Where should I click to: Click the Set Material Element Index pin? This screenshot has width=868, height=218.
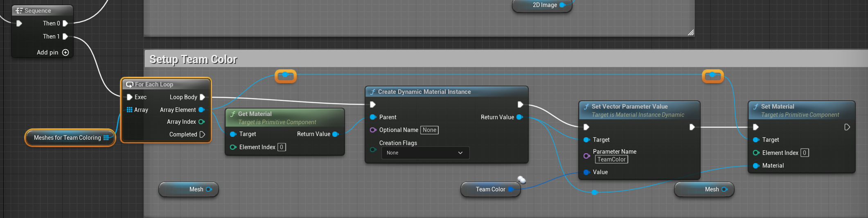point(756,153)
